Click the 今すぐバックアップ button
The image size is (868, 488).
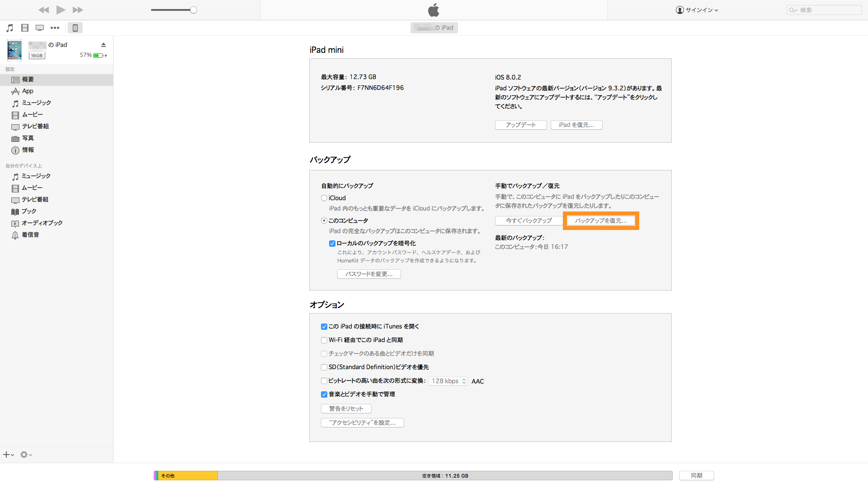[x=529, y=221]
